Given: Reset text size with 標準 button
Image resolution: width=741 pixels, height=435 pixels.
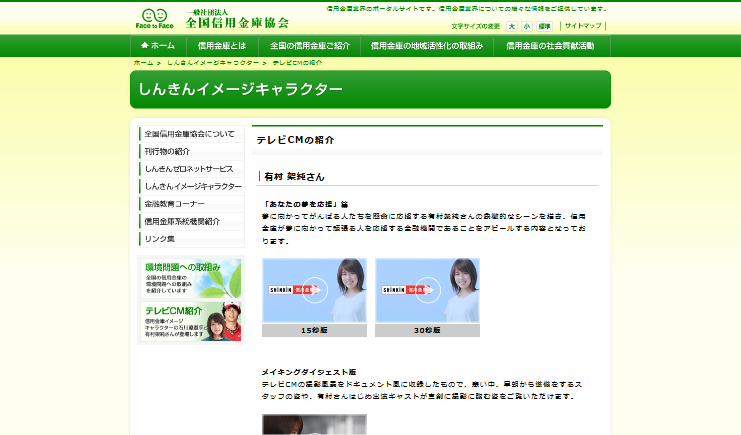Looking at the screenshot, I should click(x=544, y=26).
